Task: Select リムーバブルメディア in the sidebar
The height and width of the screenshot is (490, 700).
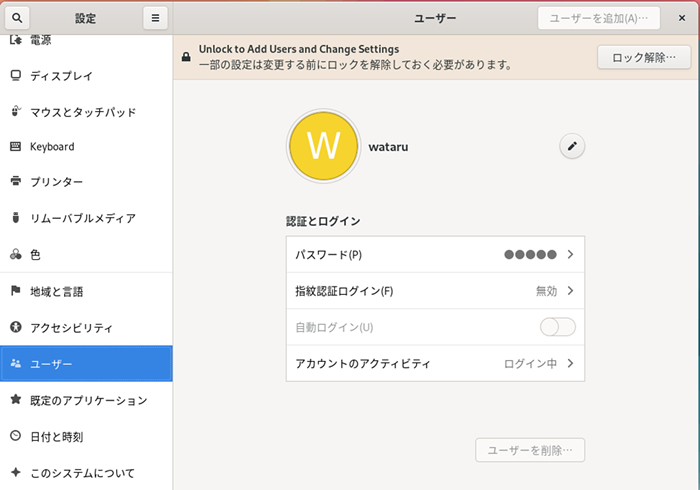Action: coord(82,218)
